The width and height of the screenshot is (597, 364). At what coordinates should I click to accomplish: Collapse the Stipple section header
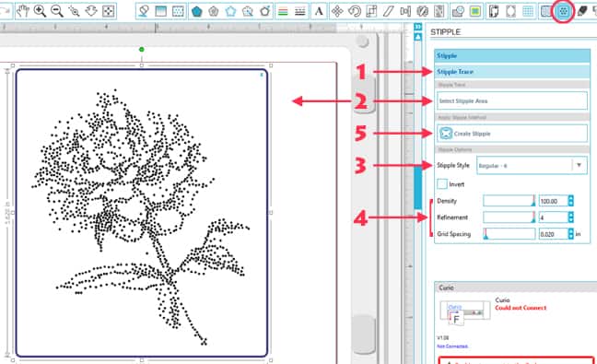(512, 55)
